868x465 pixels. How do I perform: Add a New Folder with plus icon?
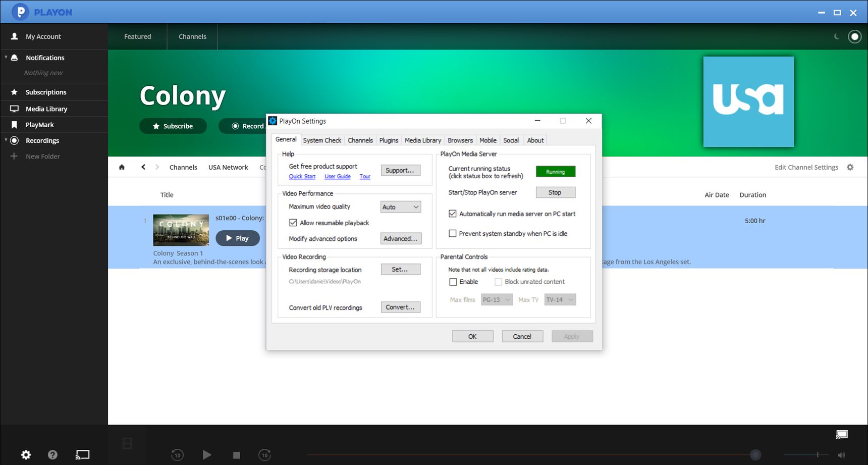(35, 156)
